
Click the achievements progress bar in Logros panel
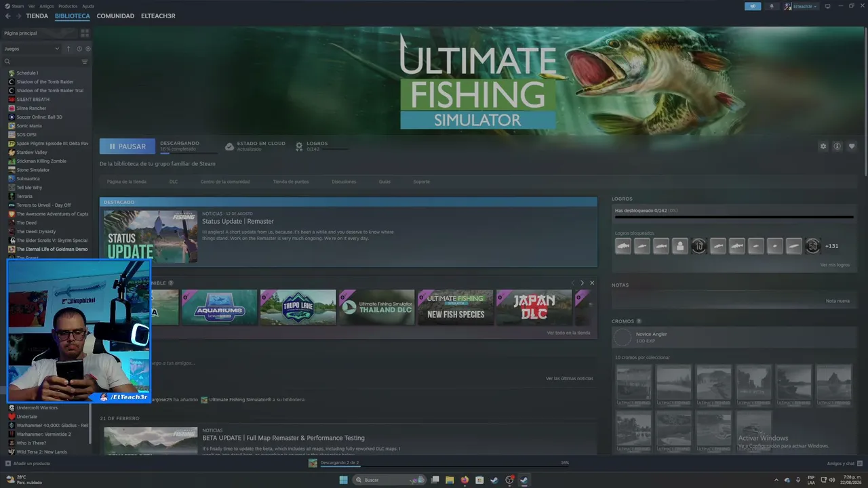coord(734,217)
